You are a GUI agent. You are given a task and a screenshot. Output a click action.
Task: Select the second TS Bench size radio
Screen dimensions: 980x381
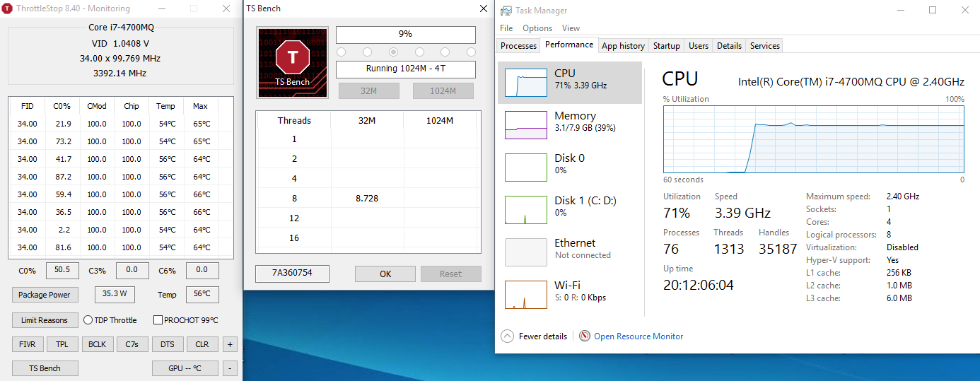click(x=367, y=52)
